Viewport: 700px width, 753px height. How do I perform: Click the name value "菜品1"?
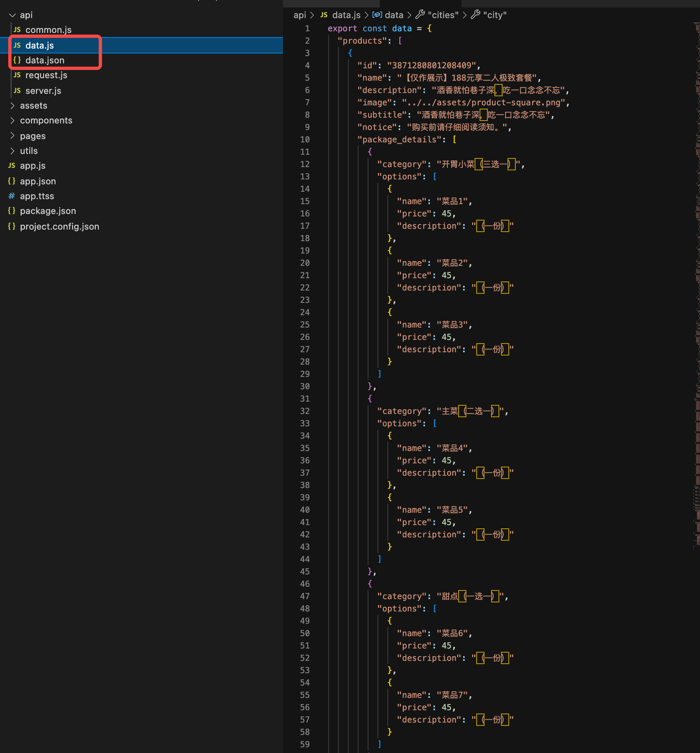(x=452, y=202)
